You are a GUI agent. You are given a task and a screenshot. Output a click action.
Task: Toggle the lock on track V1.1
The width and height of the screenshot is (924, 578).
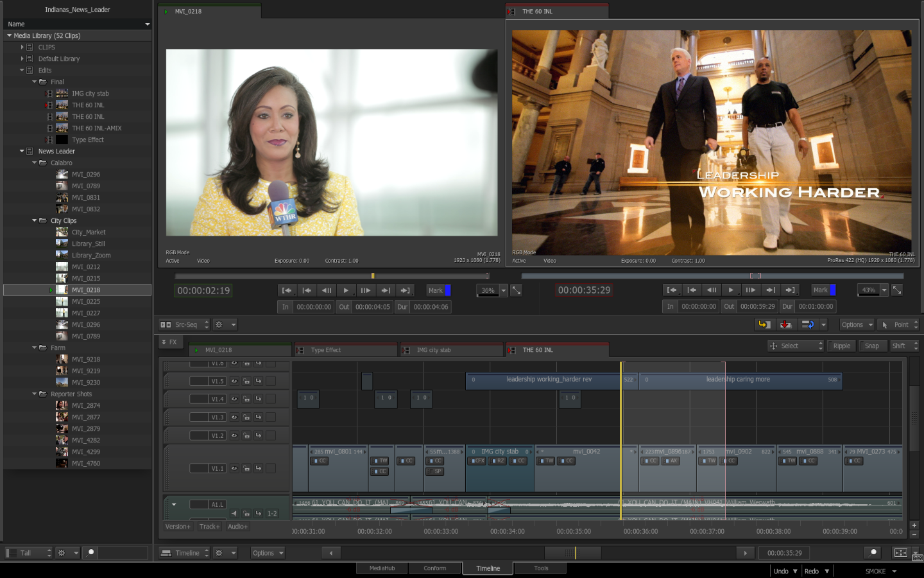(246, 468)
